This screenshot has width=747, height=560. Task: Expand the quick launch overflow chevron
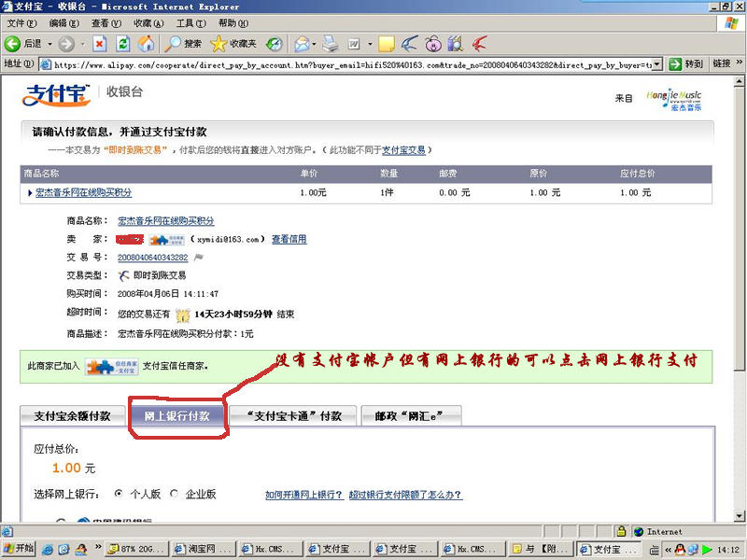98,546
